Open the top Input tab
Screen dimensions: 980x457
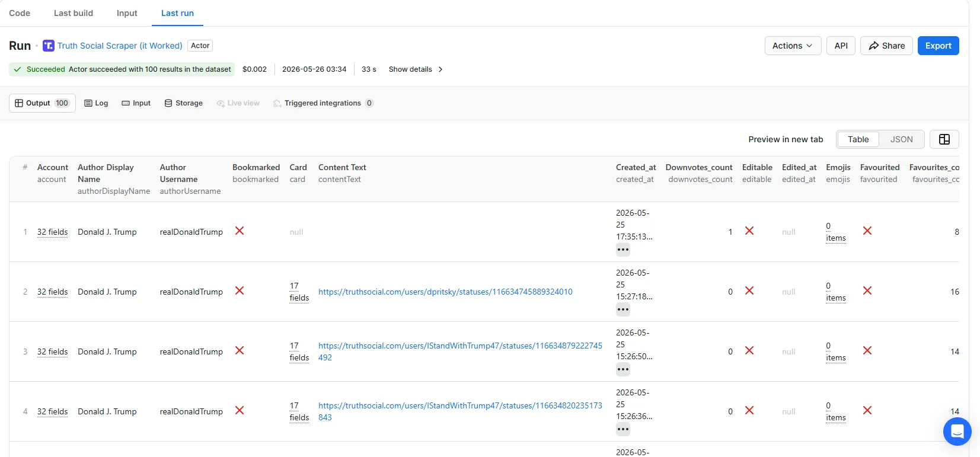tap(127, 13)
